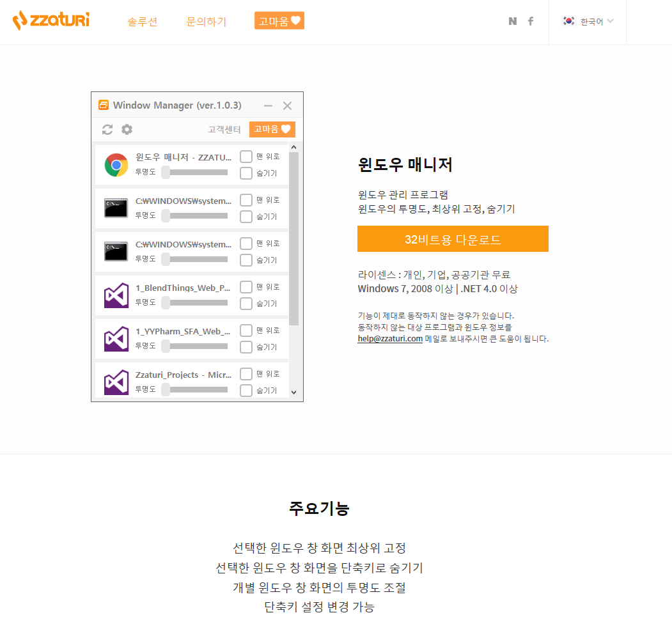The image size is (672, 622).
Task: Click the Korean flag icon
Action: click(568, 20)
